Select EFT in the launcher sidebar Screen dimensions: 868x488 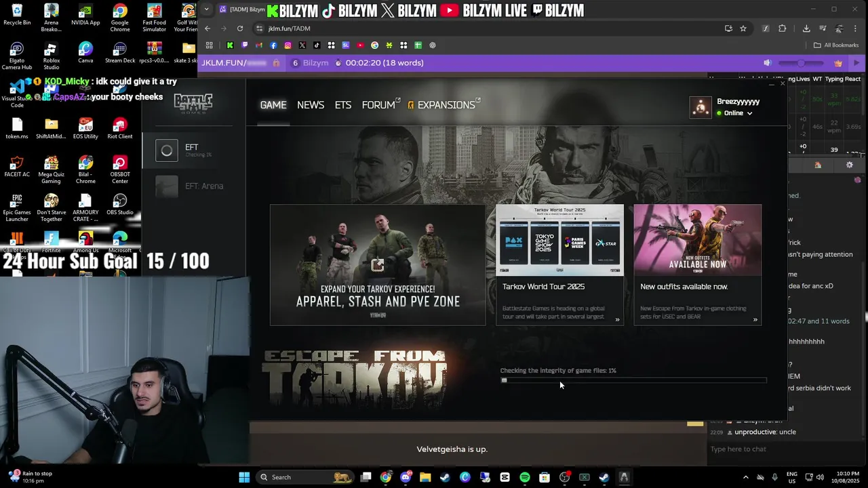coord(193,150)
